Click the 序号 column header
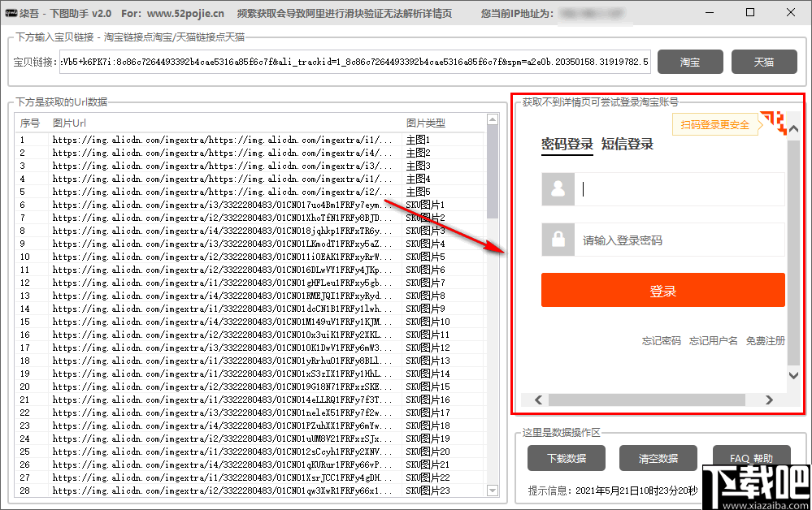 [x=29, y=123]
